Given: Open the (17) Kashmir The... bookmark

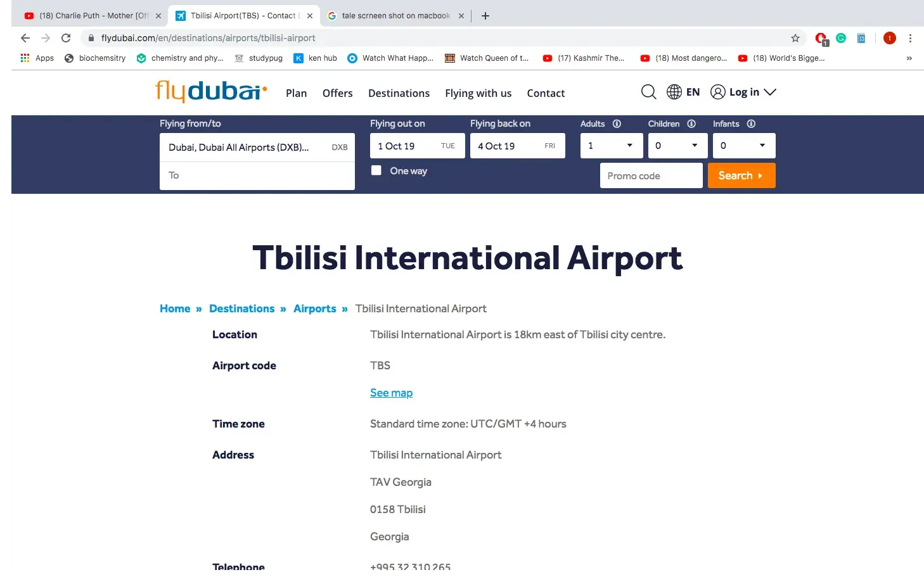Looking at the screenshot, I should point(584,58).
